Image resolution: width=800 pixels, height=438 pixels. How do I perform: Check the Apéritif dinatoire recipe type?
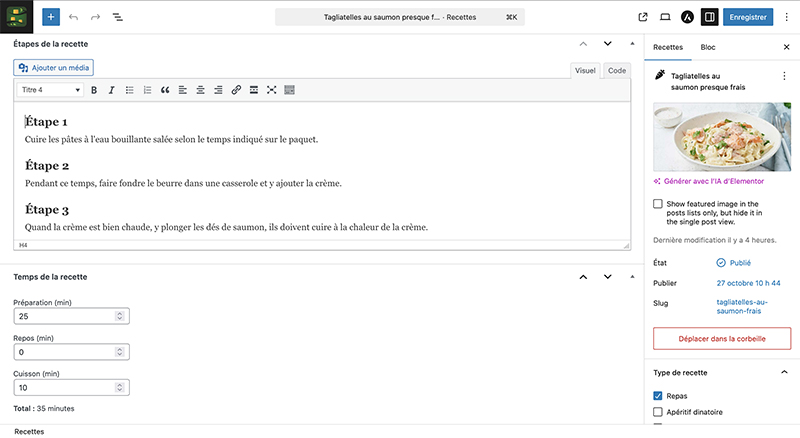[x=658, y=411]
